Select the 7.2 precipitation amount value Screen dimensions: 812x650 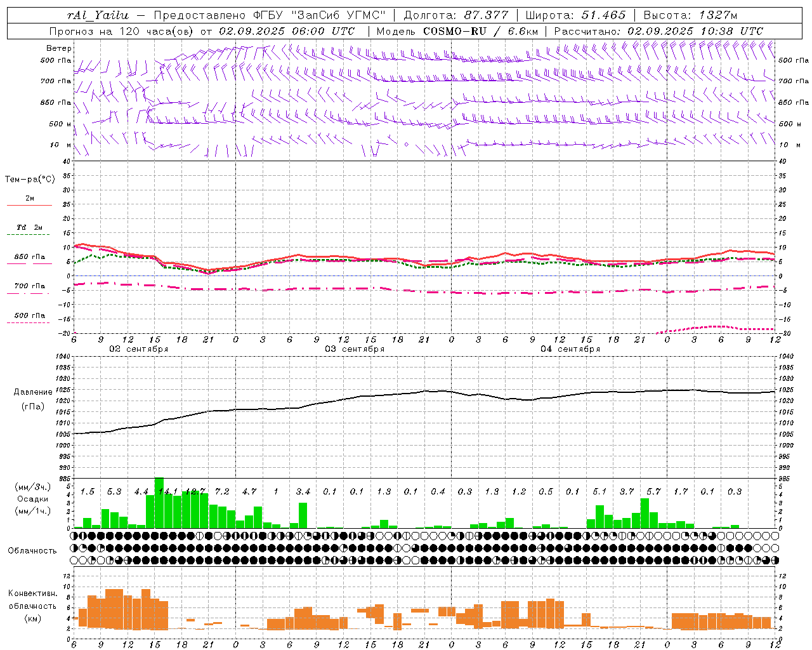coord(222,492)
